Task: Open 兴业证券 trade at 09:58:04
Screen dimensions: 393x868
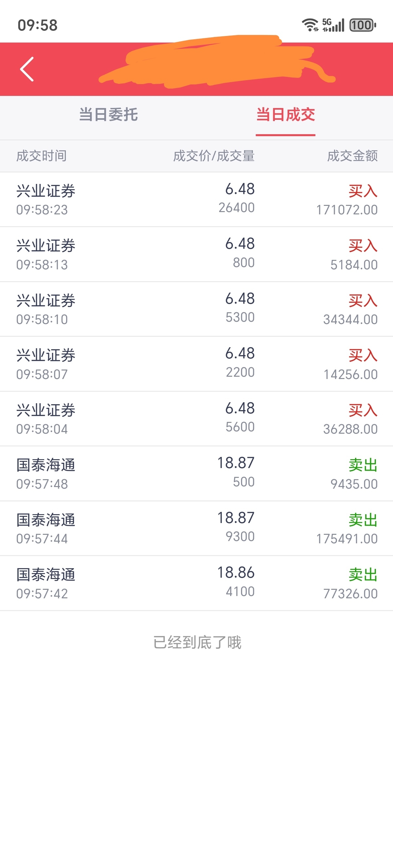Action: (x=196, y=419)
